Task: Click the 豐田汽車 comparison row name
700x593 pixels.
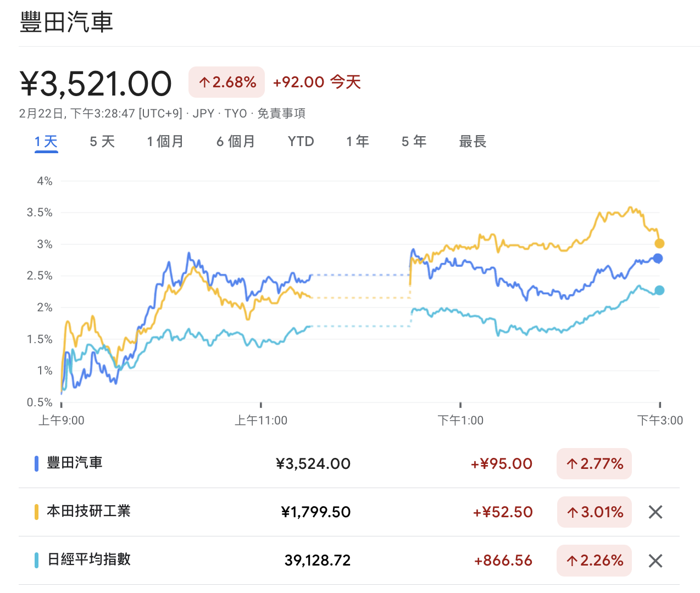Action: [75, 463]
